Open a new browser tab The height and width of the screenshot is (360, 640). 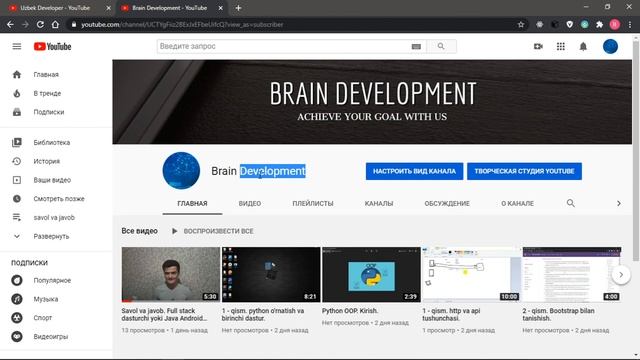pyautogui.click(x=238, y=8)
